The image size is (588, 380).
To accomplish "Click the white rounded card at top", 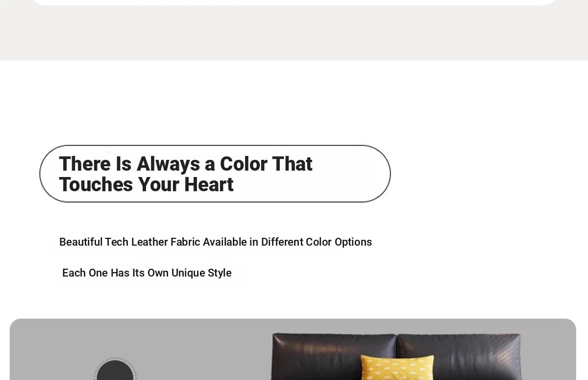I will 294,2.
